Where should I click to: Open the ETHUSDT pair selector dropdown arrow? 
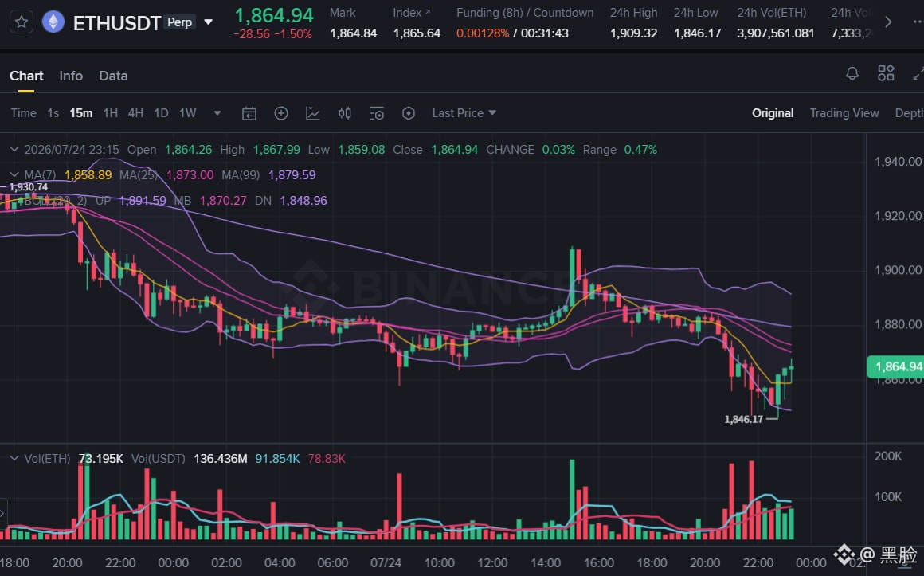pos(208,22)
